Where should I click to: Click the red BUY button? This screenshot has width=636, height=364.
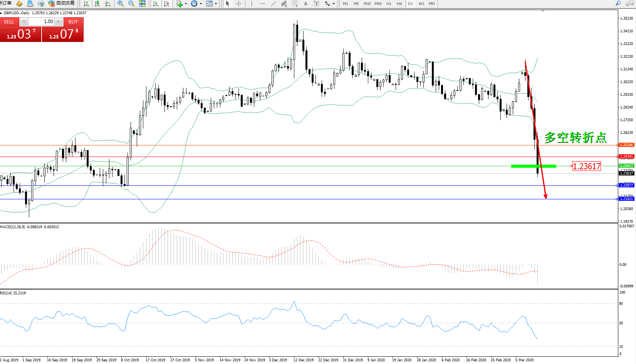pyautogui.click(x=73, y=22)
